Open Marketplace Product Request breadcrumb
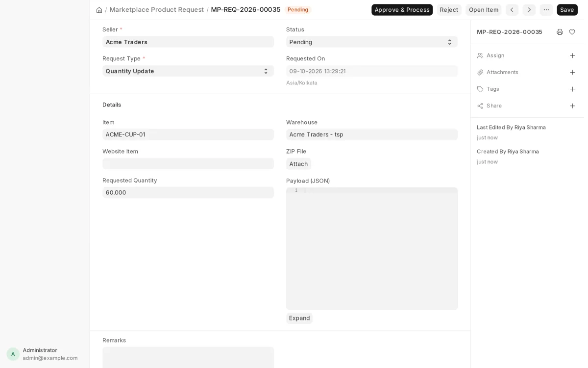 [157, 10]
